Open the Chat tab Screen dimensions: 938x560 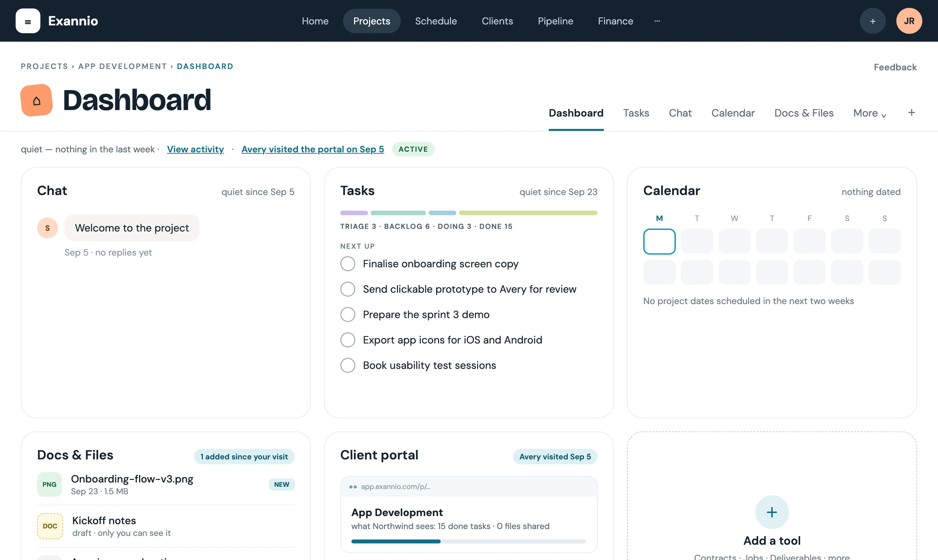pyautogui.click(x=680, y=113)
